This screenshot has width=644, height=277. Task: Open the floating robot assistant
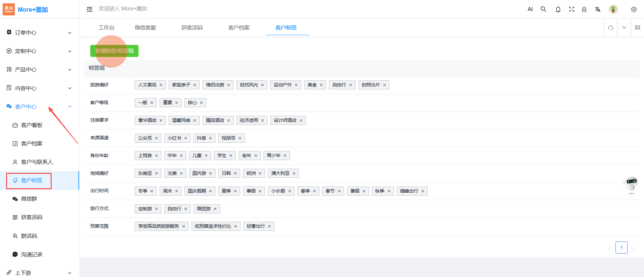point(631,184)
